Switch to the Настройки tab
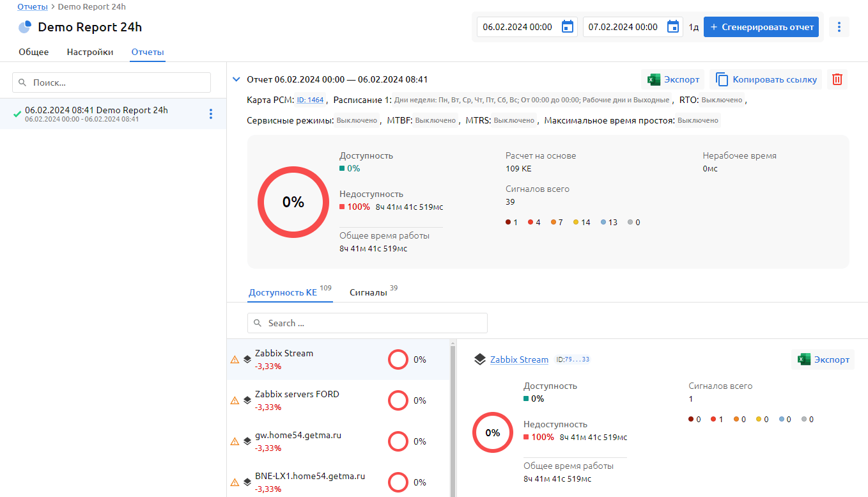This screenshot has height=497, width=868. pyautogui.click(x=90, y=52)
